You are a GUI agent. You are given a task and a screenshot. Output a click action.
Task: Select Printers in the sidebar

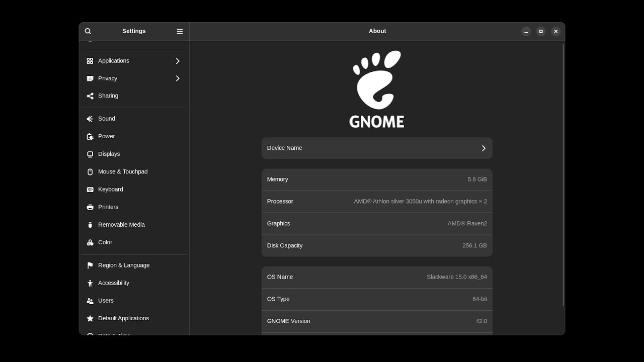[134, 207]
